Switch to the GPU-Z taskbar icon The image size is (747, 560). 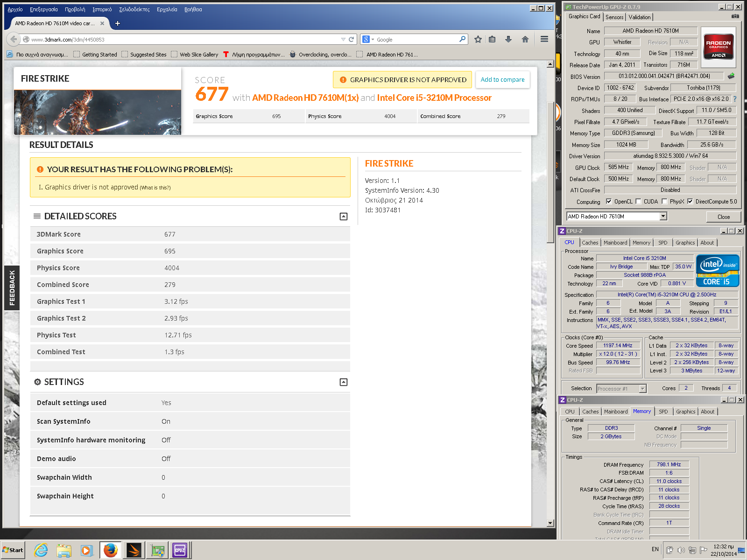coord(157,551)
